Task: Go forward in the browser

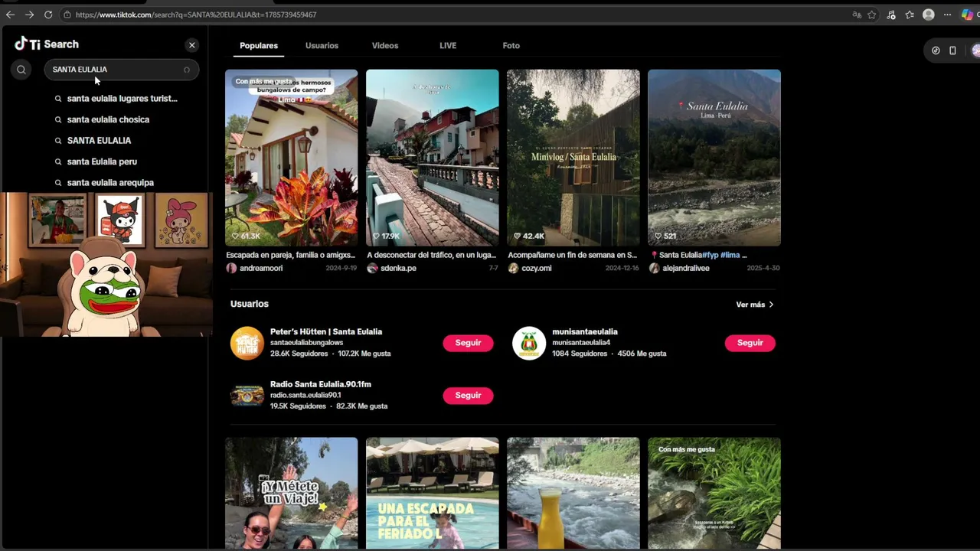Action: pyautogui.click(x=29, y=15)
